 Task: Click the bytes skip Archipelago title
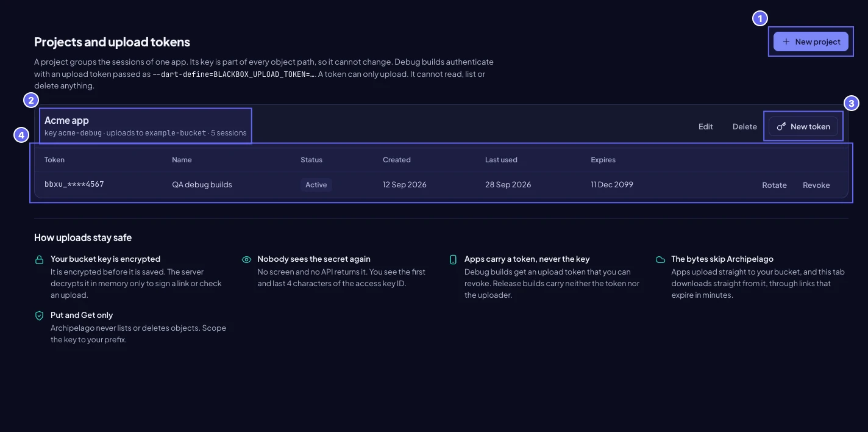point(722,259)
